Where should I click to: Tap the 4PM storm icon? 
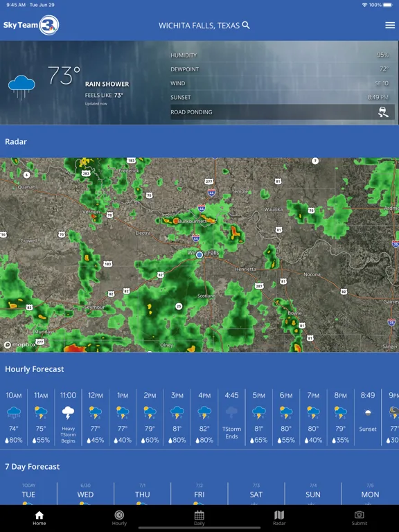coord(204,413)
